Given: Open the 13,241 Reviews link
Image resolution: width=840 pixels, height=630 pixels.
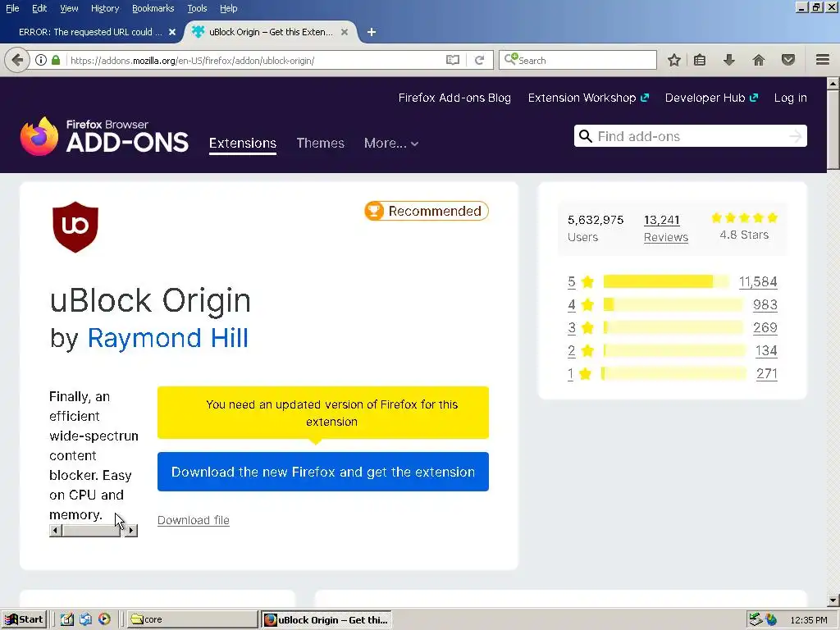Looking at the screenshot, I should (x=666, y=229).
